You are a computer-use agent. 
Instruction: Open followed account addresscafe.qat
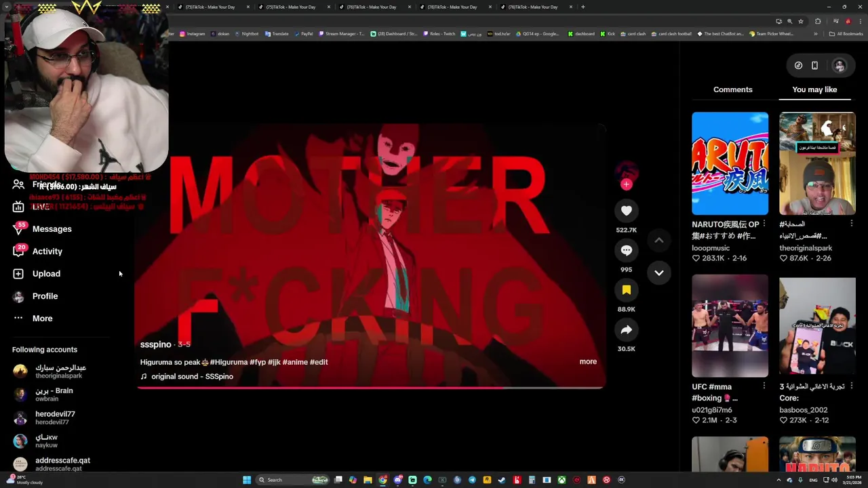[51, 464]
